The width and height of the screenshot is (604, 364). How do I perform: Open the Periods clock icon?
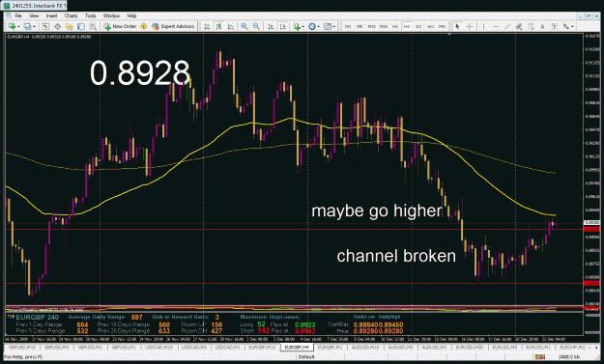click(312, 26)
